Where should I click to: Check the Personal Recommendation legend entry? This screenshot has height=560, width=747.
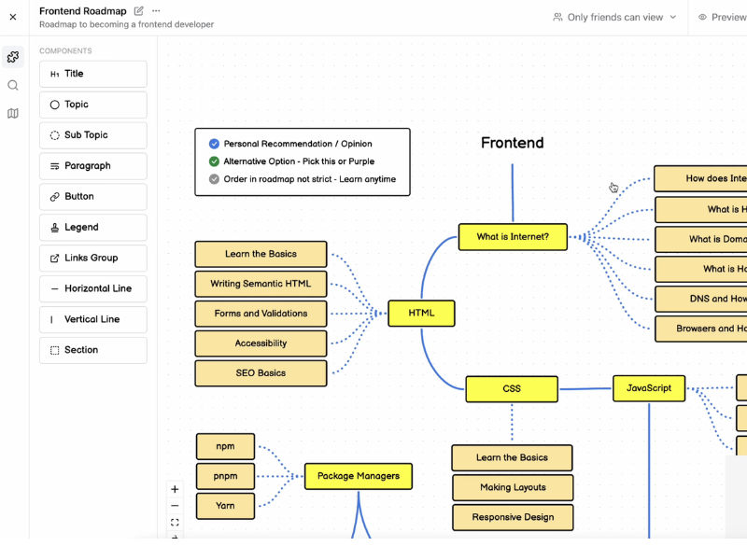coord(213,145)
